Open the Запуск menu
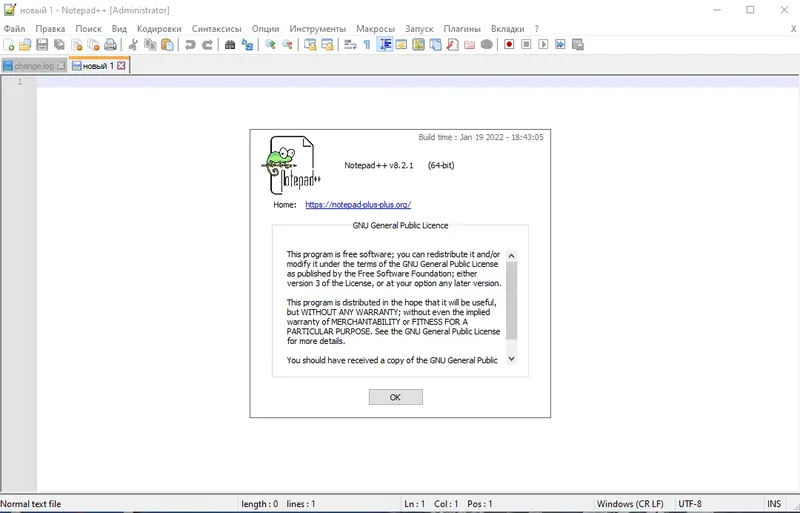 pos(419,29)
